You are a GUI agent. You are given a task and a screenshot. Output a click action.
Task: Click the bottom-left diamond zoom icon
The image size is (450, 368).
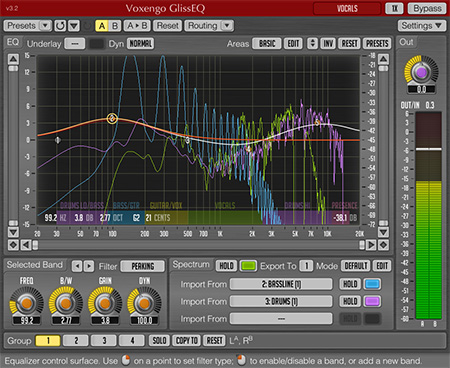point(13,245)
